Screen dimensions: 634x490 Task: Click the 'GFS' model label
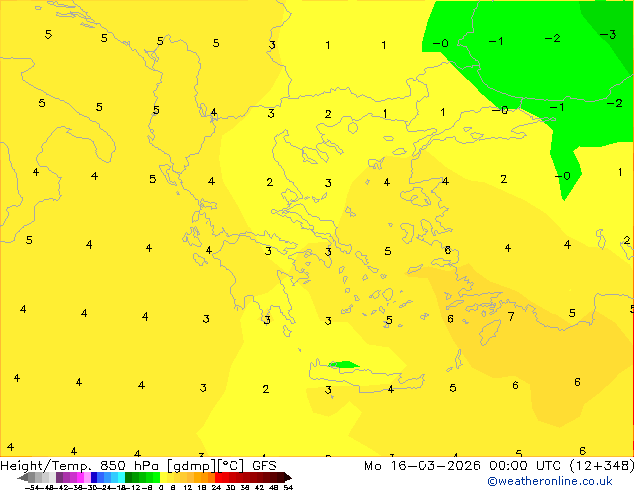[264, 465]
